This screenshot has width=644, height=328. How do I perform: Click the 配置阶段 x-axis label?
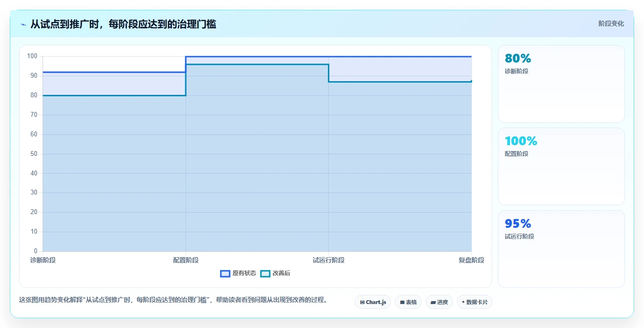(186, 260)
